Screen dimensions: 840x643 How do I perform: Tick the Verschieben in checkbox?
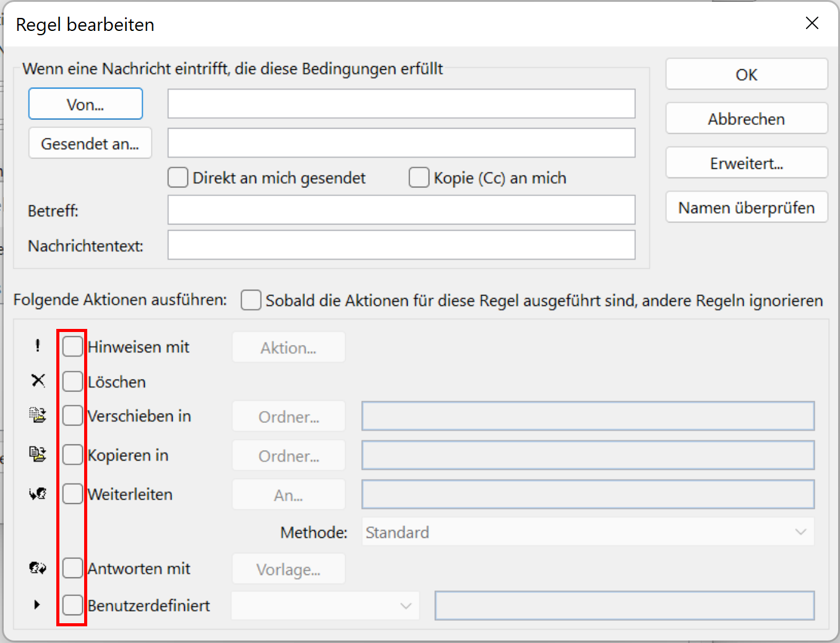[x=73, y=415]
